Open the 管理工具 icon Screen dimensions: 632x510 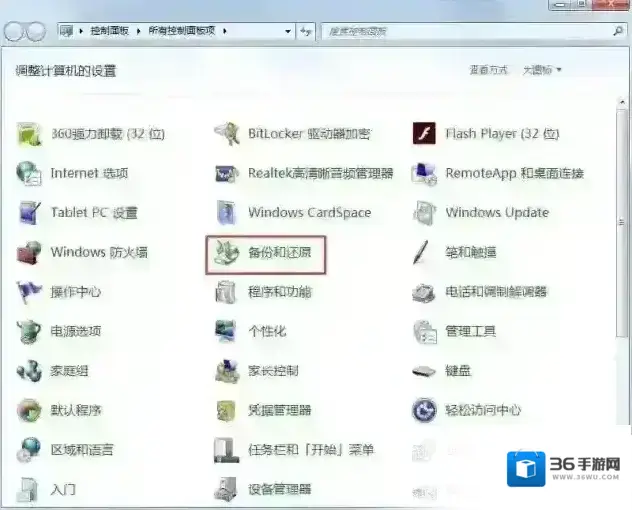[x=425, y=331]
